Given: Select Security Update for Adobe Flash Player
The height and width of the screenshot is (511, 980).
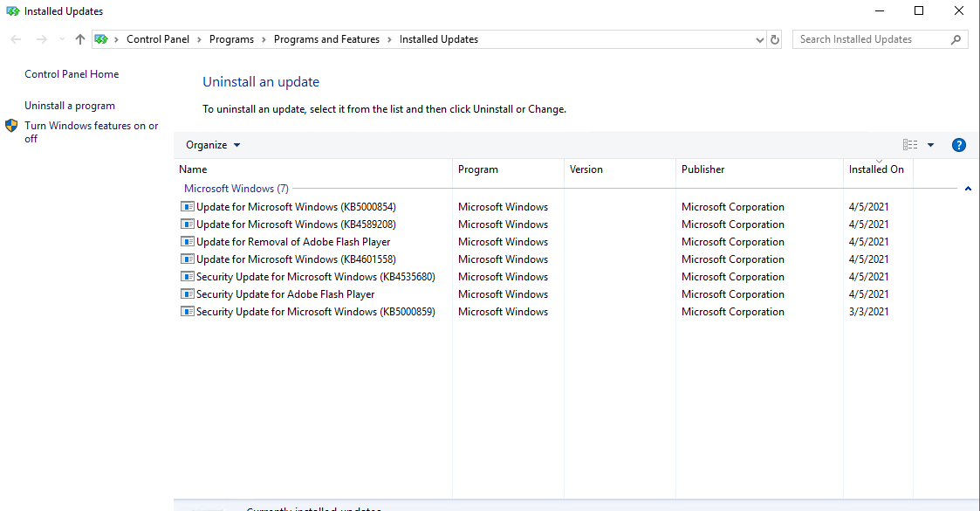Looking at the screenshot, I should (285, 294).
